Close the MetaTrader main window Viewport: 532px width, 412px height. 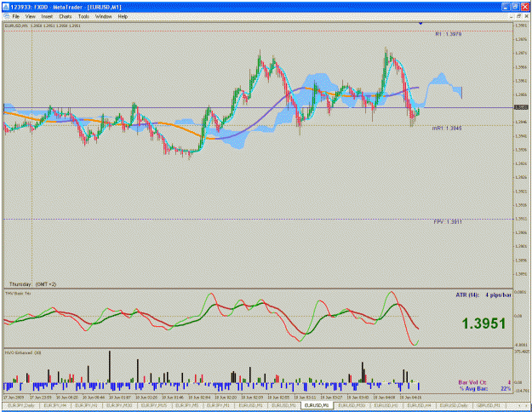[524, 7]
